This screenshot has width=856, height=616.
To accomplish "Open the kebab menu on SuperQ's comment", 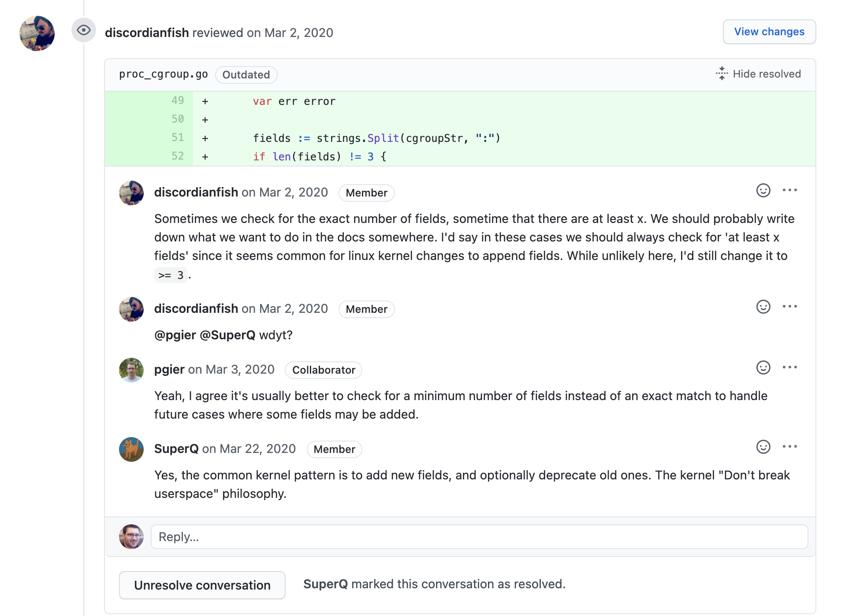I will click(790, 446).
